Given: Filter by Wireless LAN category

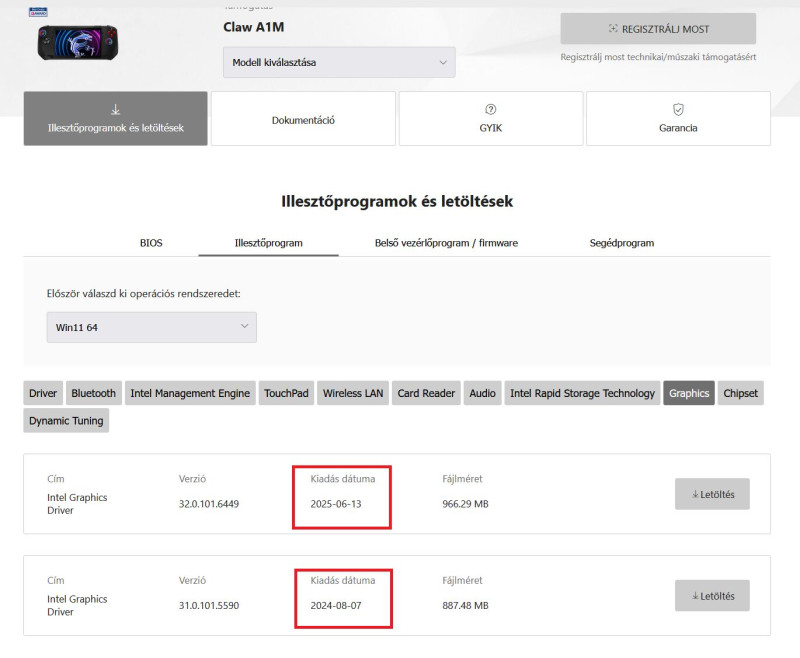Looking at the screenshot, I should click(x=353, y=393).
